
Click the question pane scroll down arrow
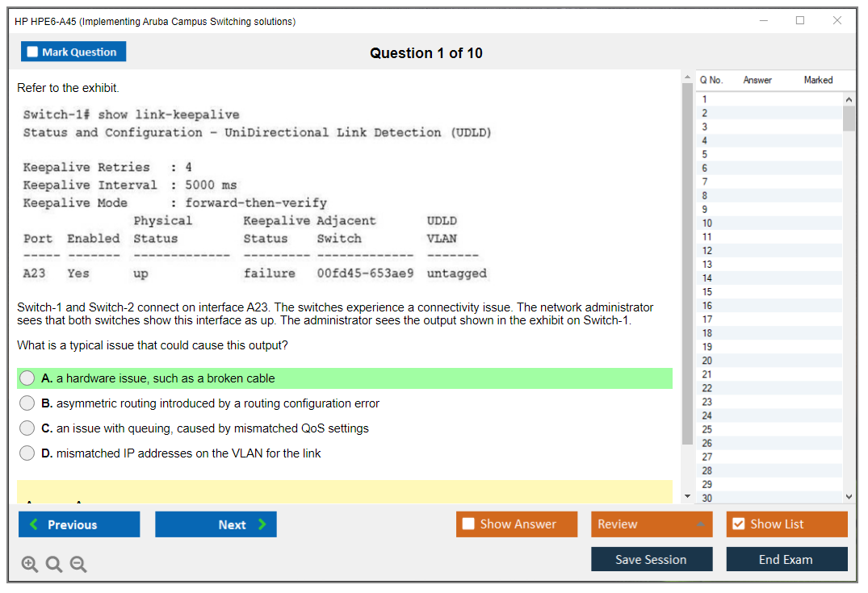687,495
